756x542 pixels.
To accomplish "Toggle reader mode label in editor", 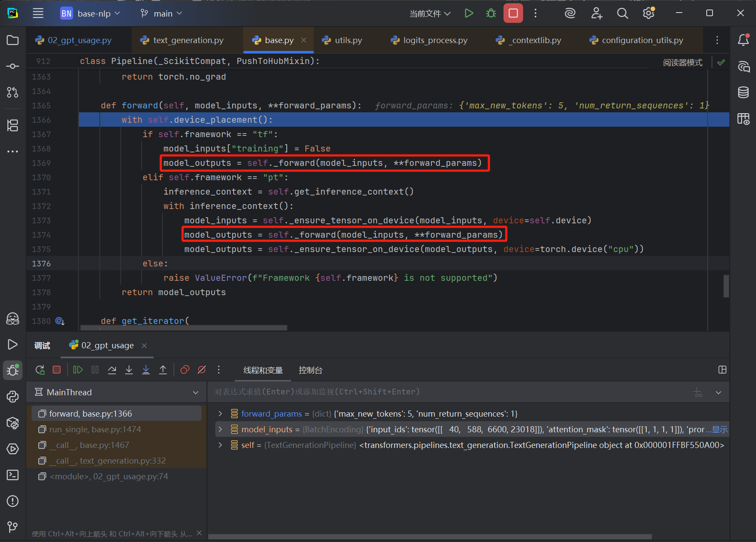I will point(682,63).
